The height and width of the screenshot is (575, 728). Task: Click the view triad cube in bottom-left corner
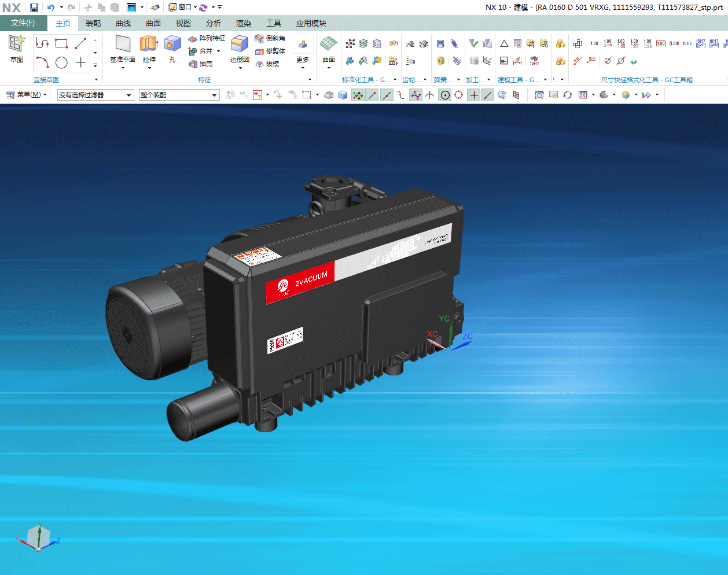tap(38, 538)
